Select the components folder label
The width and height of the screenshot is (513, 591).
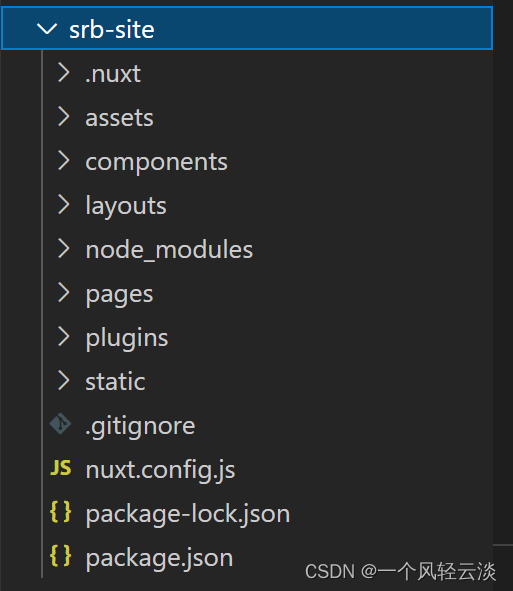point(156,162)
